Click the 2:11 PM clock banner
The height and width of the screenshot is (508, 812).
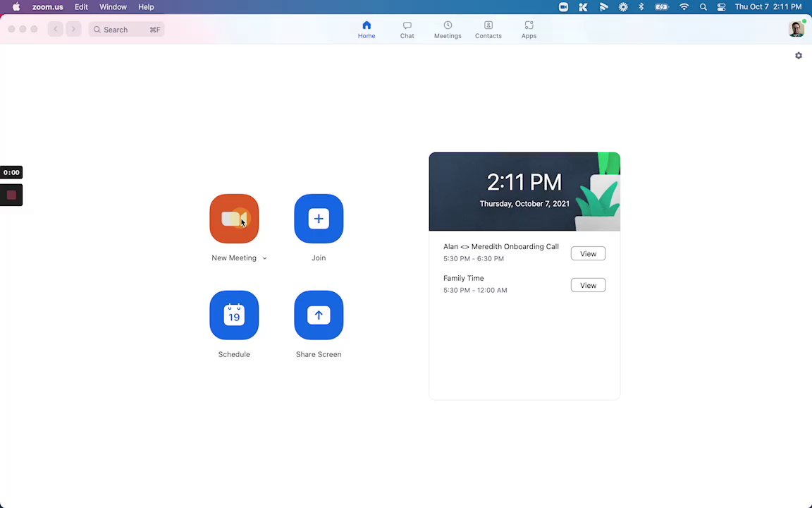(524, 191)
